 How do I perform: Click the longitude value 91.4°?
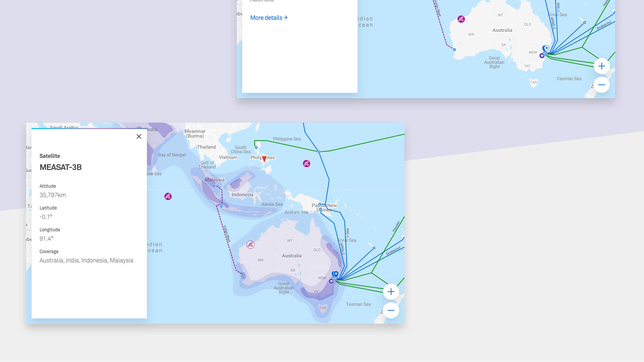point(47,239)
